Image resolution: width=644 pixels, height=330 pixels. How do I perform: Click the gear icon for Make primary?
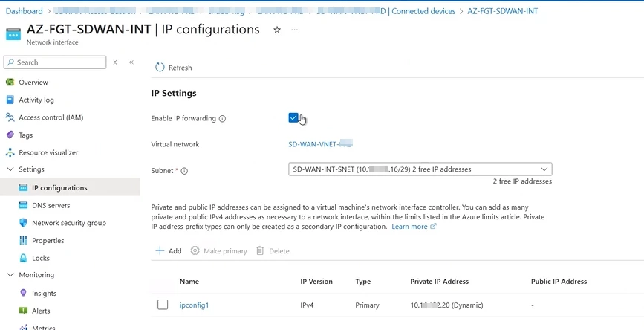pyautogui.click(x=195, y=250)
